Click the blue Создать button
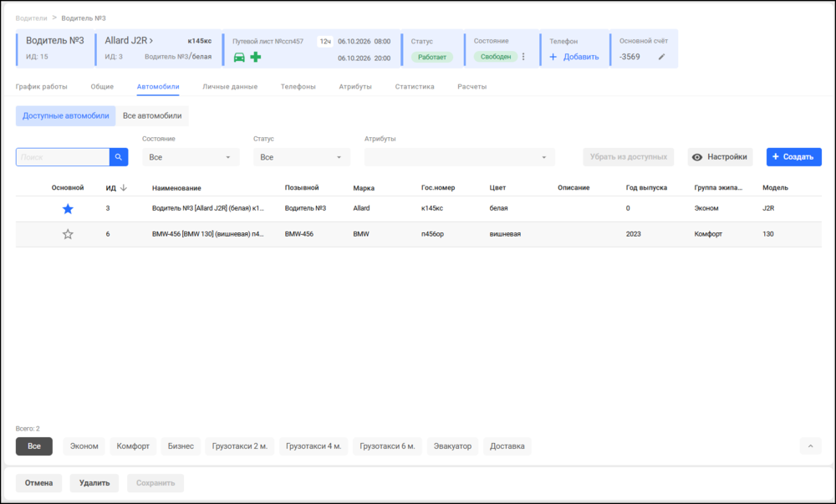The width and height of the screenshot is (836, 504). tap(793, 157)
